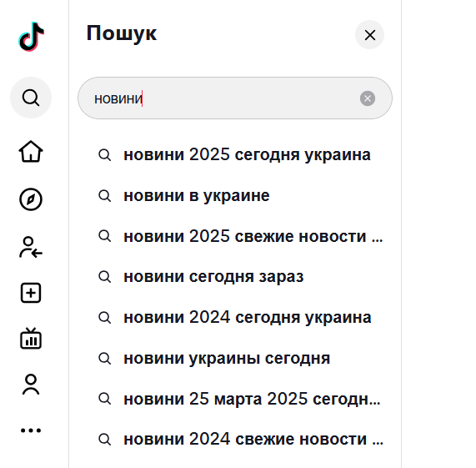Image resolution: width=476 pixels, height=468 pixels.
Task: Close the Пошук search panel
Action: pyautogui.click(x=370, y=35)
